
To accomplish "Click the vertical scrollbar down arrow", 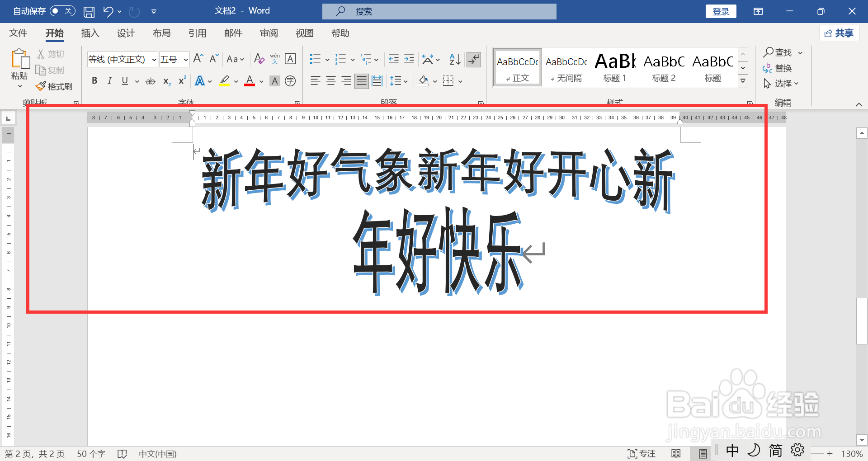I will [x=862, y=440].
